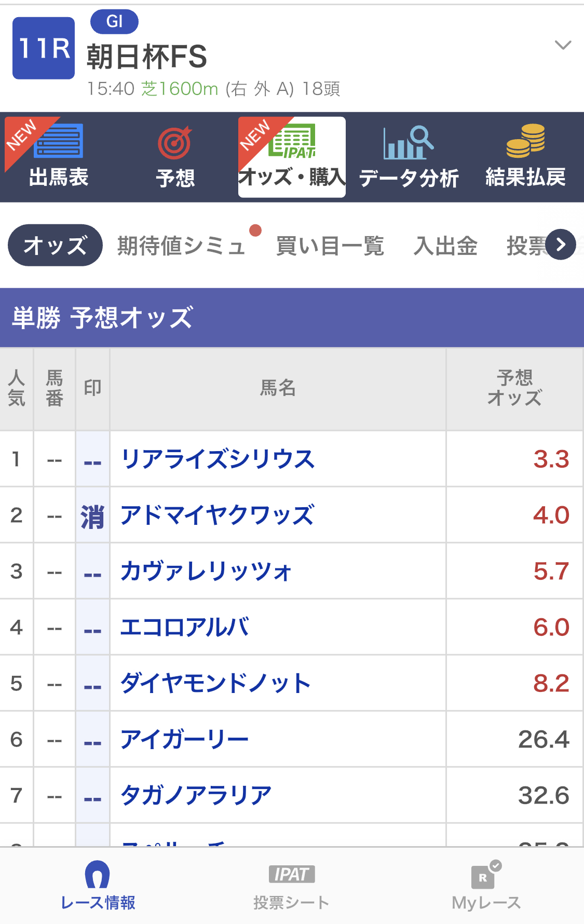Switch to the 買い目一覧 tab
584x924 pixels.
[330, 246]
